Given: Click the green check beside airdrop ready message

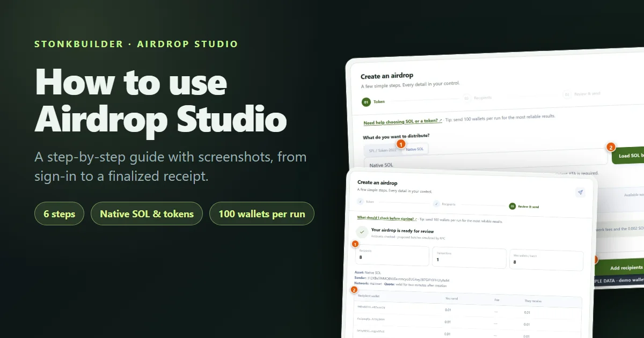Looking at the screenshot, I should [x=363, y=232].
